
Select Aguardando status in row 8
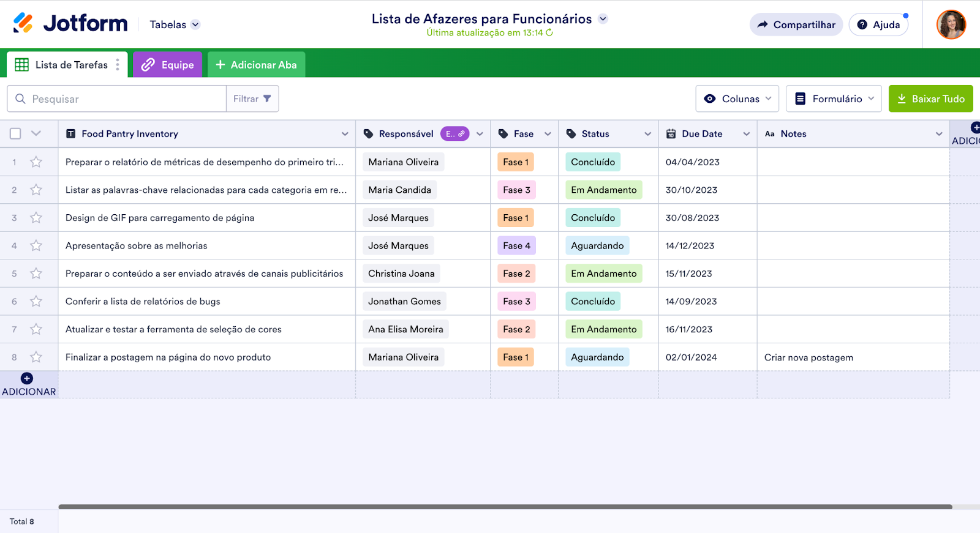[x=597, y=357]
